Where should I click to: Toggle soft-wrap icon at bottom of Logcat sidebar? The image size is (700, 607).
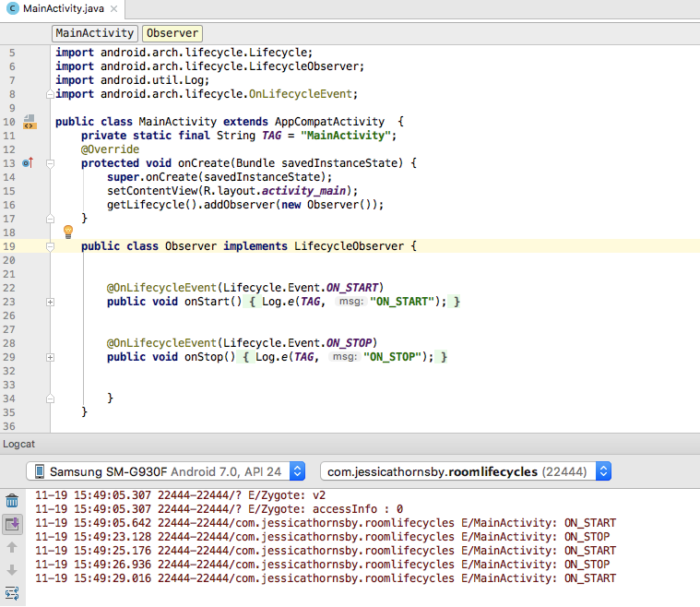coord(12,592)
